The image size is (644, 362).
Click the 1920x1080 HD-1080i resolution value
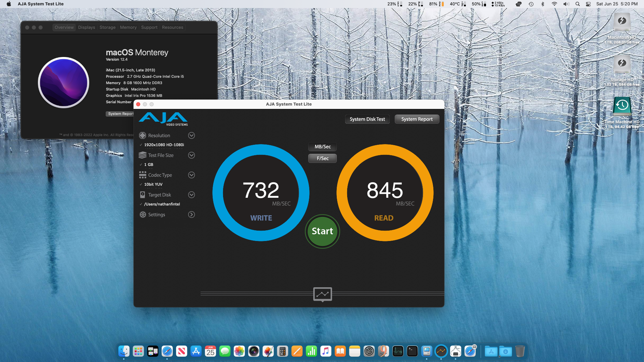coord(164,145)
